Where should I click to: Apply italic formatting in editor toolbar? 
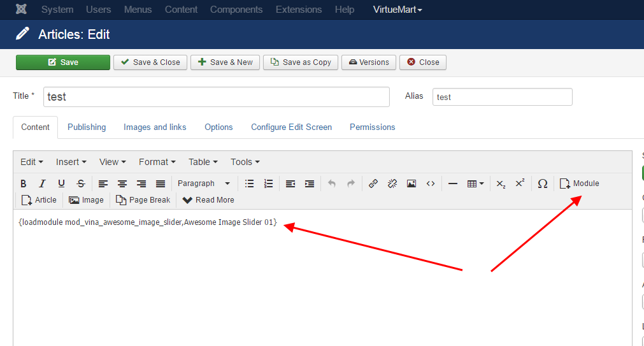[42, 184]
